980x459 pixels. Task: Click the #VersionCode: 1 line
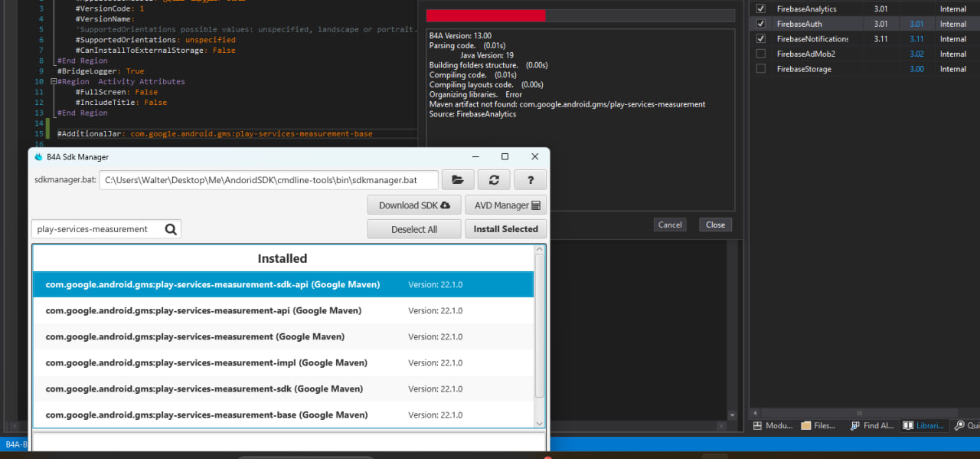[109, 8]
